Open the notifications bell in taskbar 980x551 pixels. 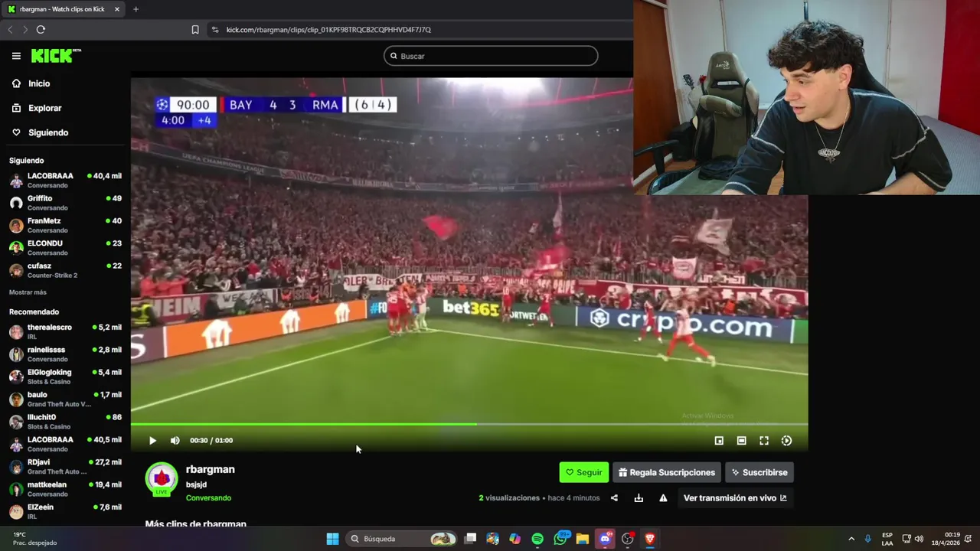(969, 539)
